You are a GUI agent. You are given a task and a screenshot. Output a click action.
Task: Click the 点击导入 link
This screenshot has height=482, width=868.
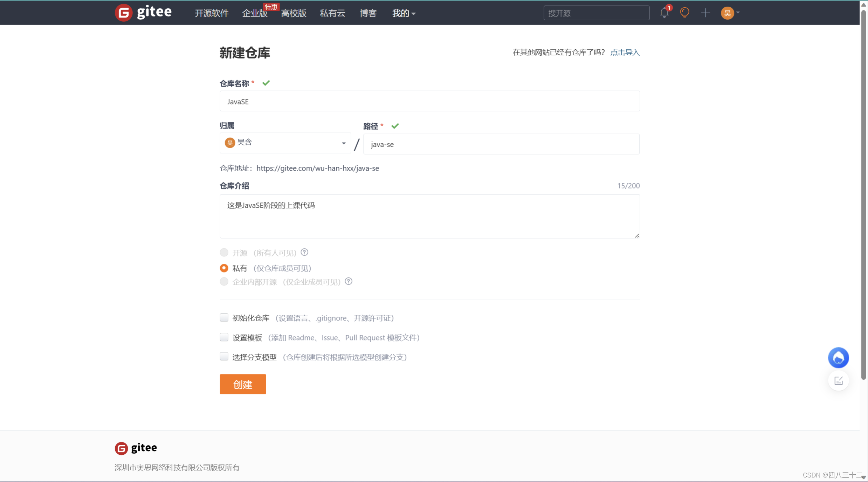(x=625, y=52)
